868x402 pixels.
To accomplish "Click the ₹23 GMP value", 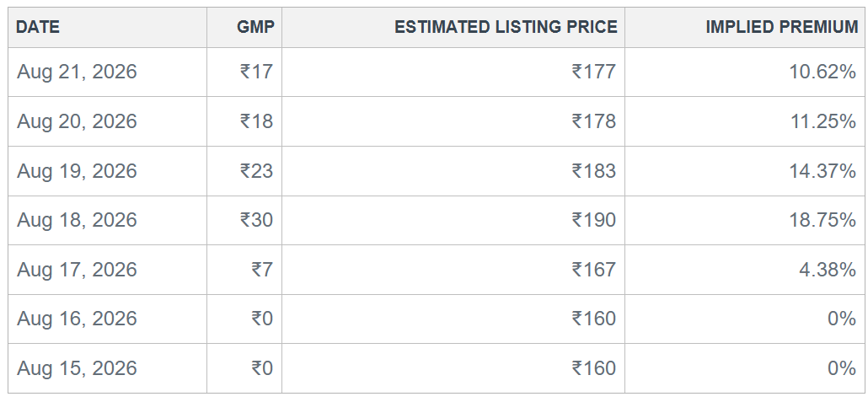I will coord(256,170).
